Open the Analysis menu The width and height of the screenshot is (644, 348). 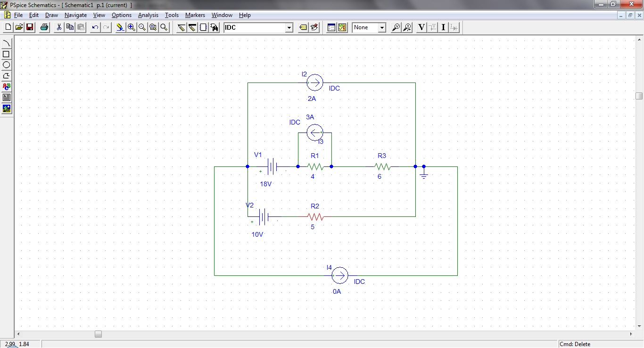[148, 15]
